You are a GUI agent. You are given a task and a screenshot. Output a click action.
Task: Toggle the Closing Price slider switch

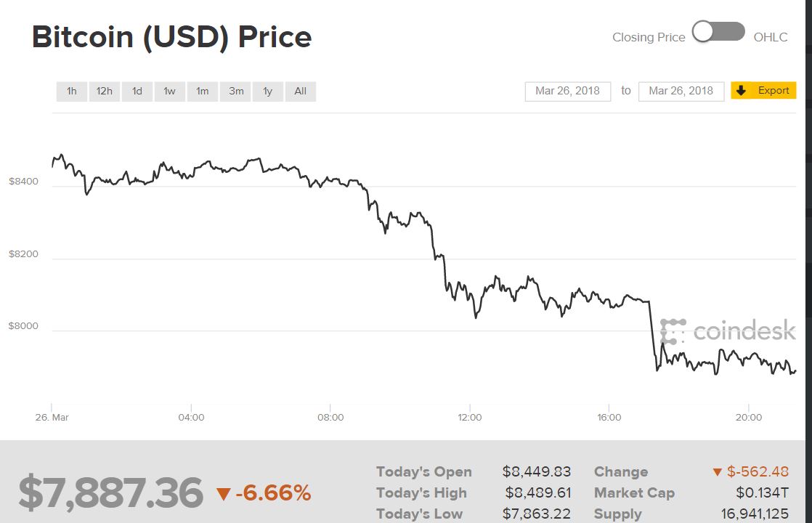[719, 31]
